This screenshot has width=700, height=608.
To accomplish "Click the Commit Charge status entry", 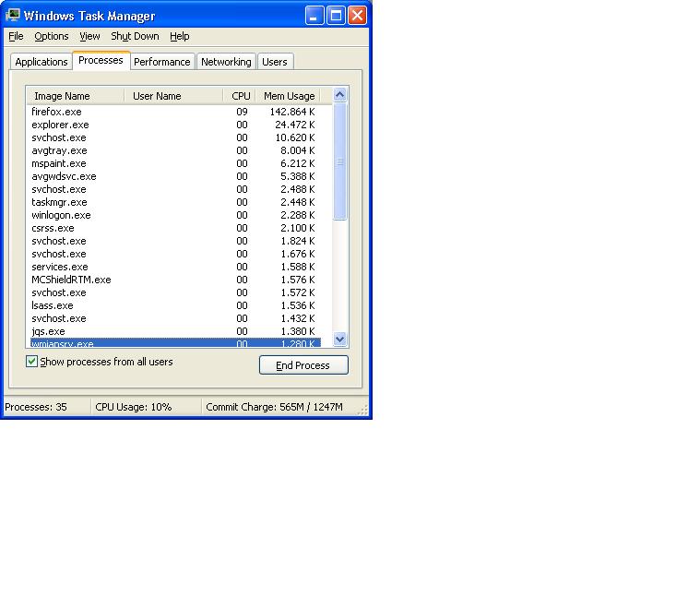I will click(x=274, y=407).
